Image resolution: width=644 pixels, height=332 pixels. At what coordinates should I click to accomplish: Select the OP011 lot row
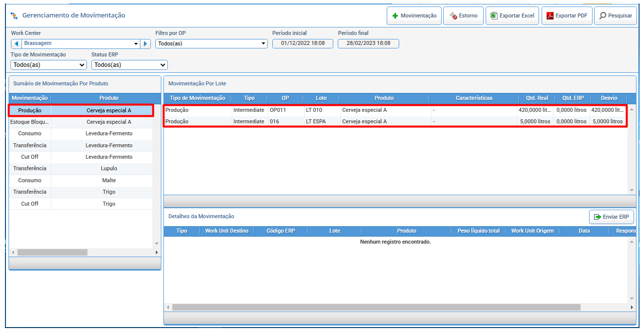click(395, 110)
